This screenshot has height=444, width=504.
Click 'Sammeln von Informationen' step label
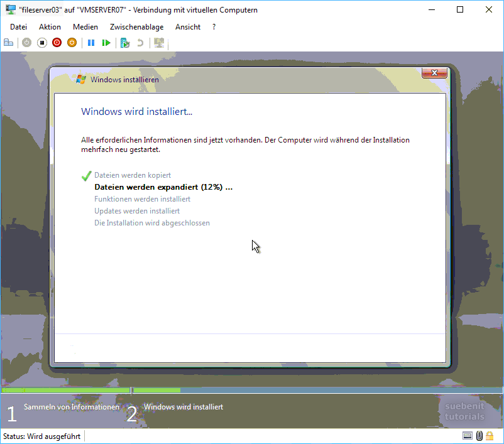tap(72, 407)
